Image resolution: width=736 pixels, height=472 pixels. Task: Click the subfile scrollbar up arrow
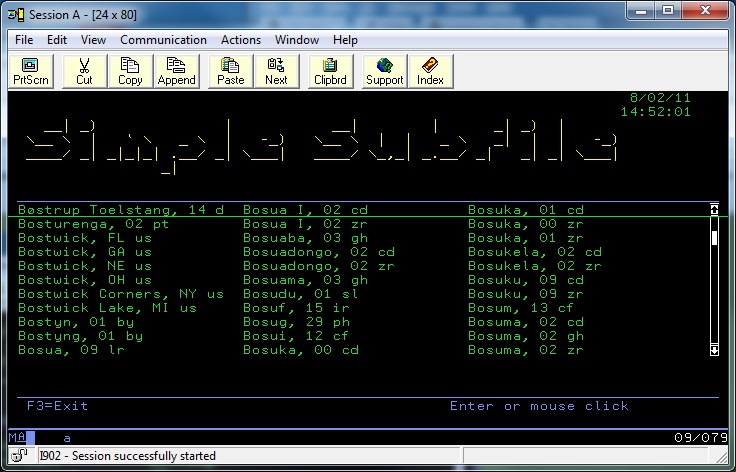click(x=714, y=209)
